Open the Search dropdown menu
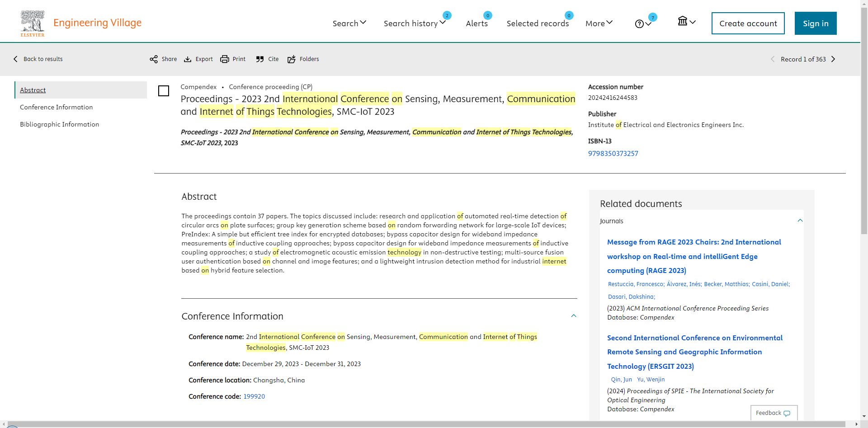The image size is (868, 428). click(349, 23)
